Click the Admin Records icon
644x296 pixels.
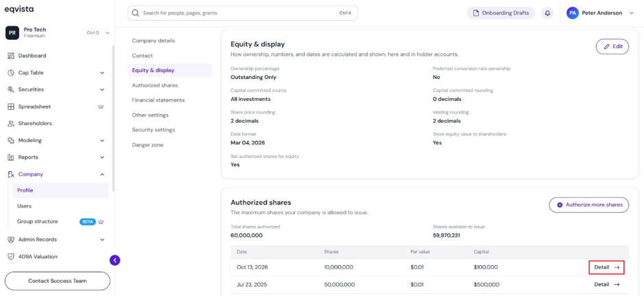coord(11,240)
